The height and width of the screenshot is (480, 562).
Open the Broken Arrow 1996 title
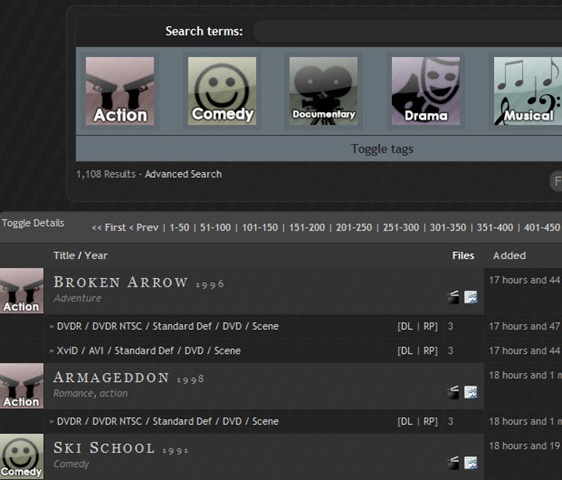139,282
